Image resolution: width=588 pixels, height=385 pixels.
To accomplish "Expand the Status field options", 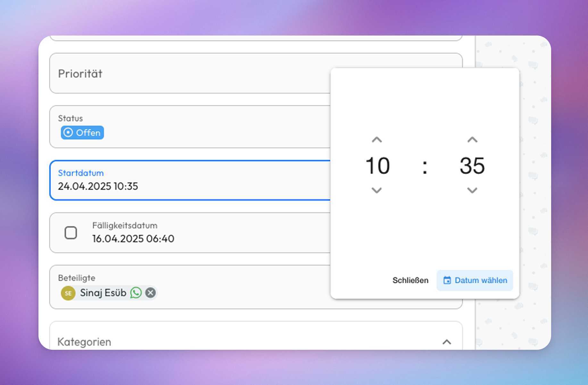I will click(x=192, y=126).
